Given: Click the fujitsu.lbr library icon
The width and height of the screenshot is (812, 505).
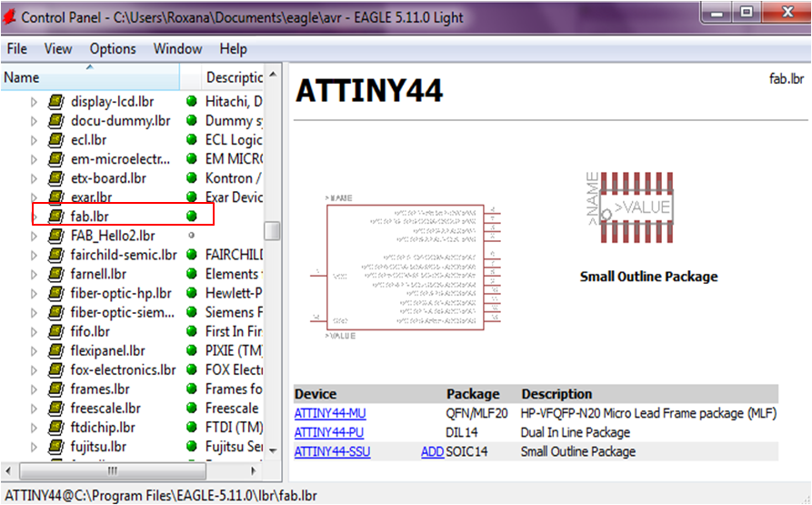Looking at the screenshot, I should (x=56, y=447).
